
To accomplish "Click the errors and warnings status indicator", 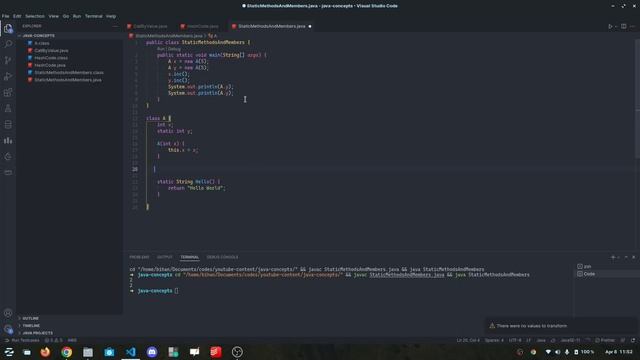I will click(x=53, y=340).
